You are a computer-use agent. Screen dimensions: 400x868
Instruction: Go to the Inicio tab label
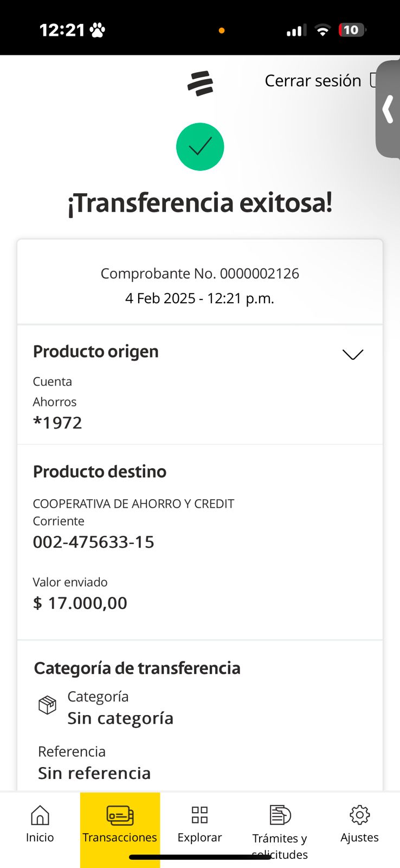pyautogui.click(x=40, y=838)
